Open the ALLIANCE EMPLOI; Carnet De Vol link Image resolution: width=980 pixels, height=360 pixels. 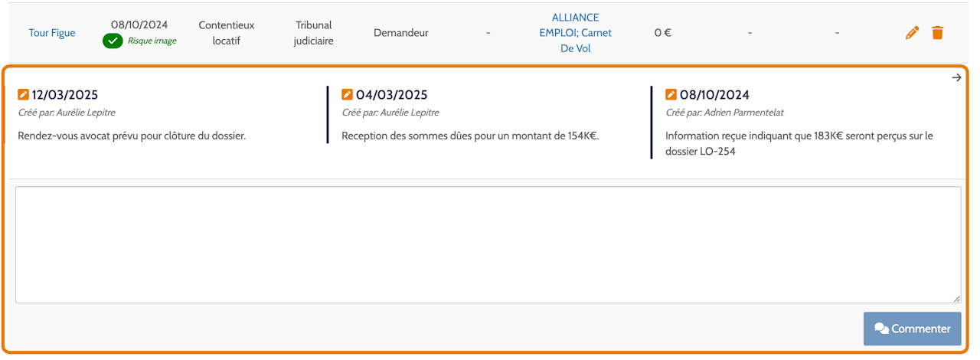pos(576,33)
